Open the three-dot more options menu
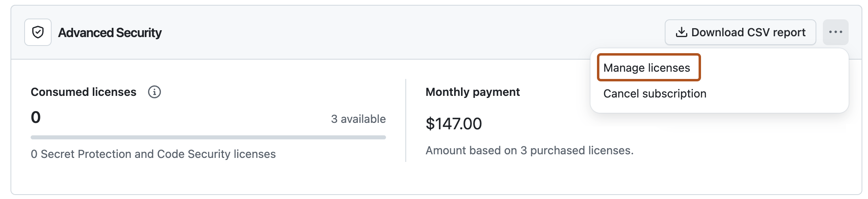 [x=835, y=32]
